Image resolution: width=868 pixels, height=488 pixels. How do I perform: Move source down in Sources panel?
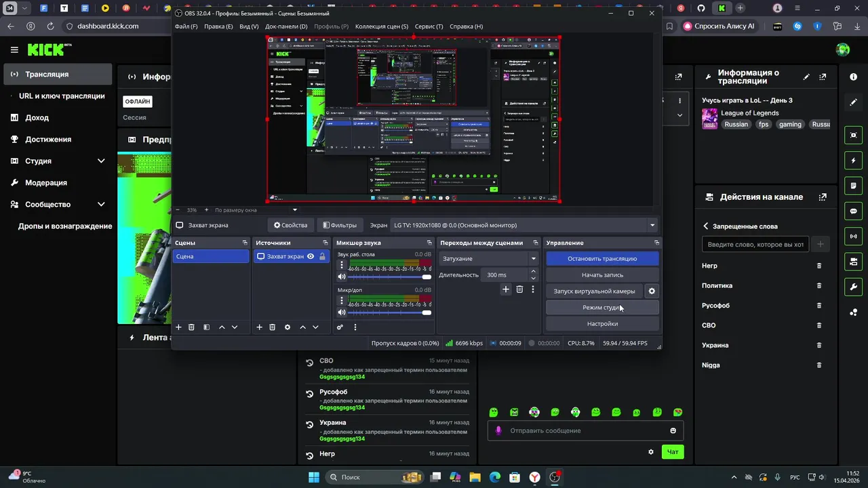[x=315, y=327]
